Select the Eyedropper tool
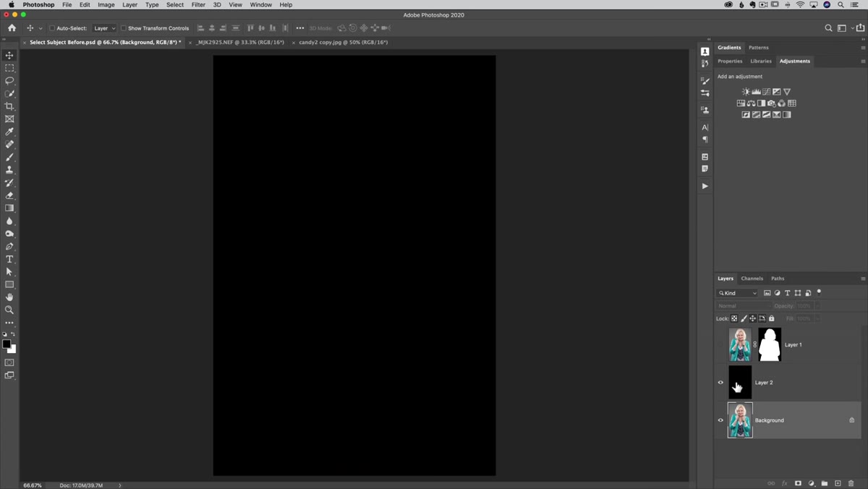868x489 pixels. click(x=9, y=132)
